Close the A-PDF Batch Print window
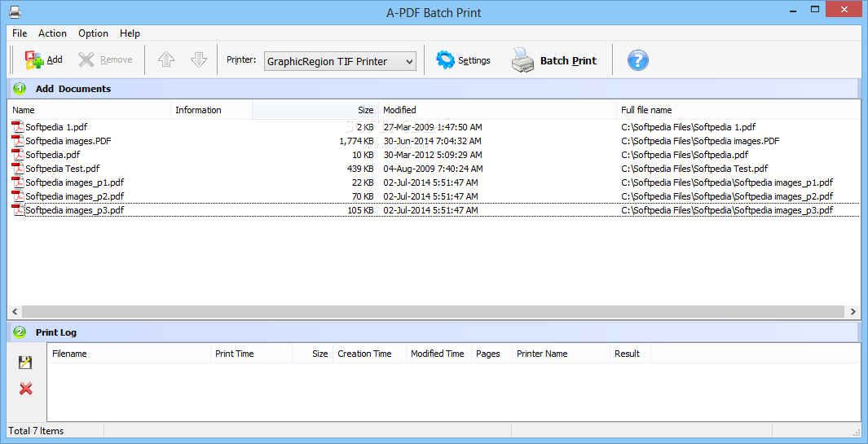Screen dimensions: 868x444 (844, 9)
